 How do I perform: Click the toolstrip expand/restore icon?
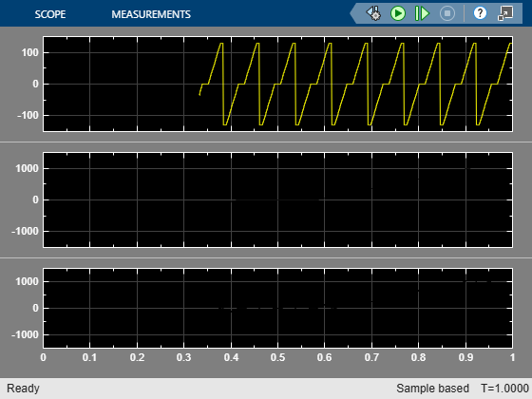504,13
